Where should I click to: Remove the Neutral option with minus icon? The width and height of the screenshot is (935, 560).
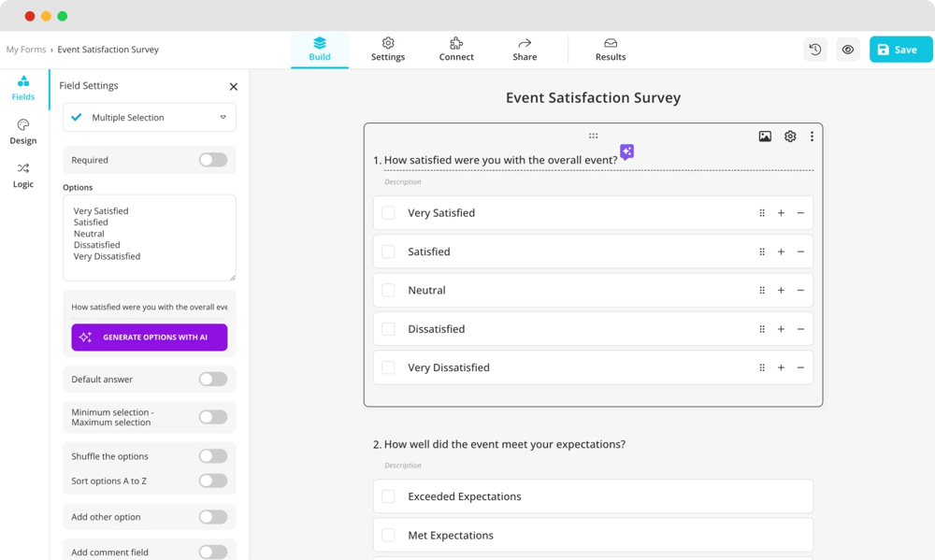(800, 291)
